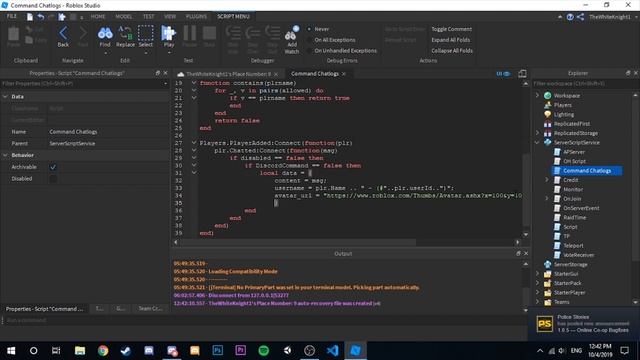The height and width of the screenshot is (360, 640).
Task: Open the Find binoculars tool
Action: pos(105,33)
